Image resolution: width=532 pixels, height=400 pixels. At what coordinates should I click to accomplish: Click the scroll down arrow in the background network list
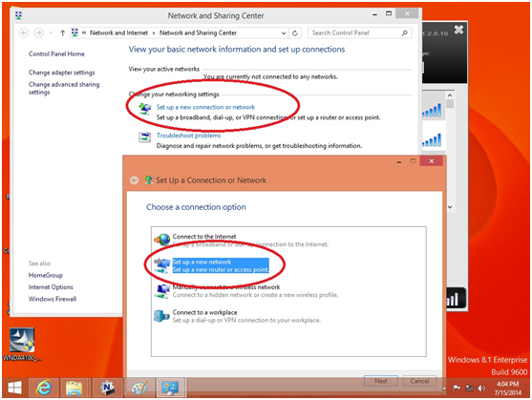450,207
